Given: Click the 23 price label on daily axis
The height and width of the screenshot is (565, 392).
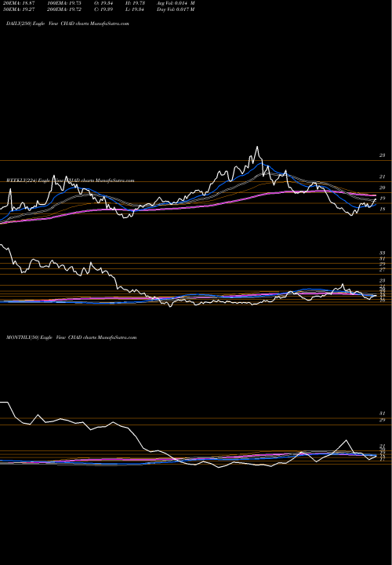Looking at the screenshot, I should (382, 155).
